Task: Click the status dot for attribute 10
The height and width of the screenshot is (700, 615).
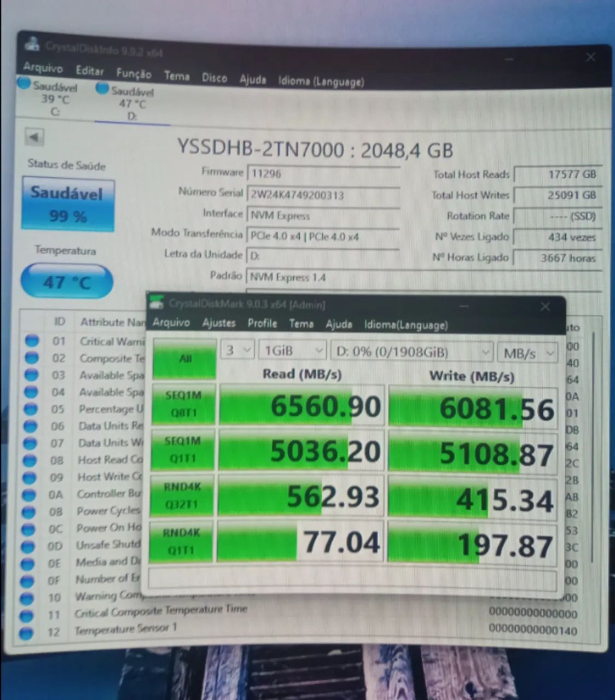Action: 27,598
